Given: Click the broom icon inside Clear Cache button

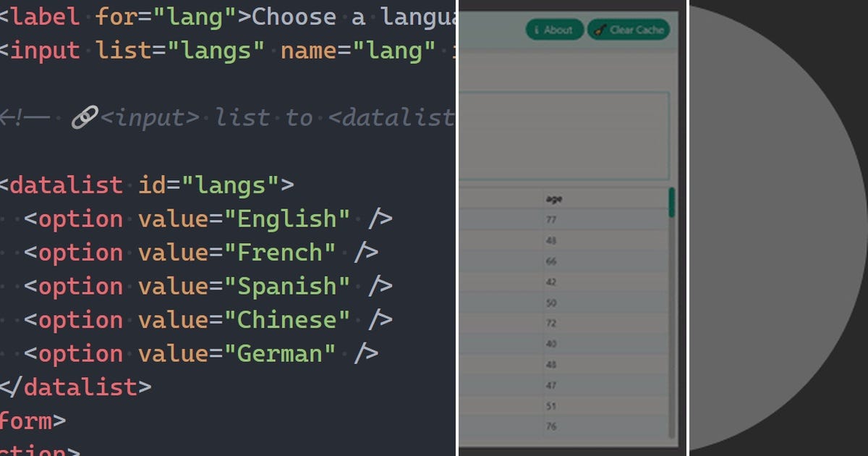Looking at the screenshot, I should tap(599, 30).
